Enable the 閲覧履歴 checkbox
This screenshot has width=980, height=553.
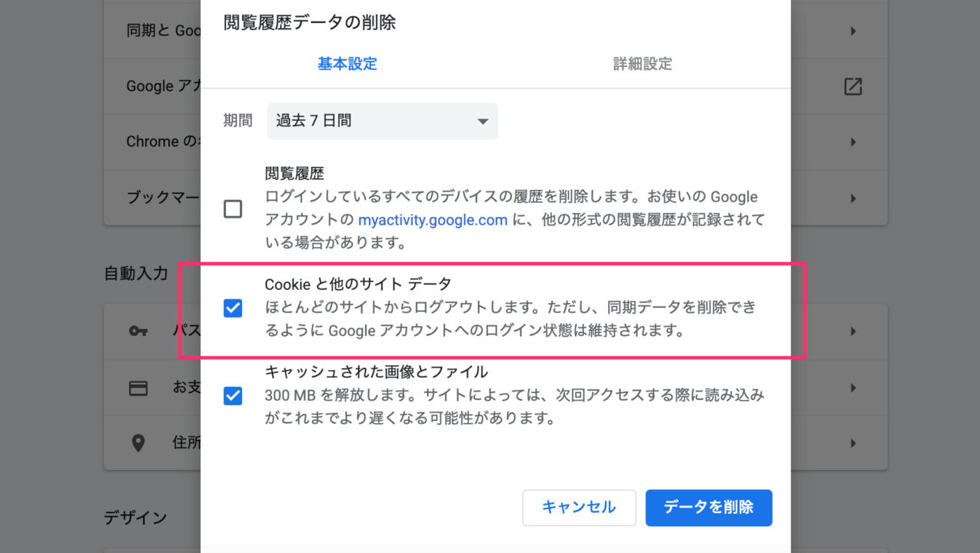point(233,208)
